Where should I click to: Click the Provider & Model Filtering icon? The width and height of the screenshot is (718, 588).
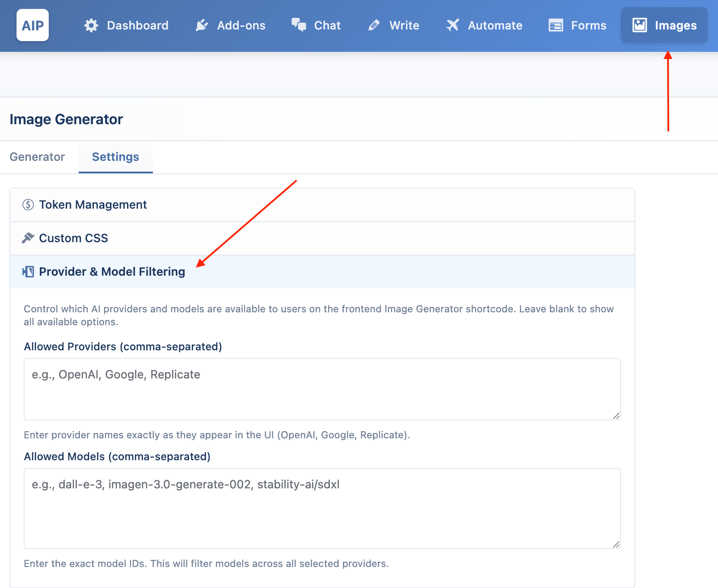(28, 272)
